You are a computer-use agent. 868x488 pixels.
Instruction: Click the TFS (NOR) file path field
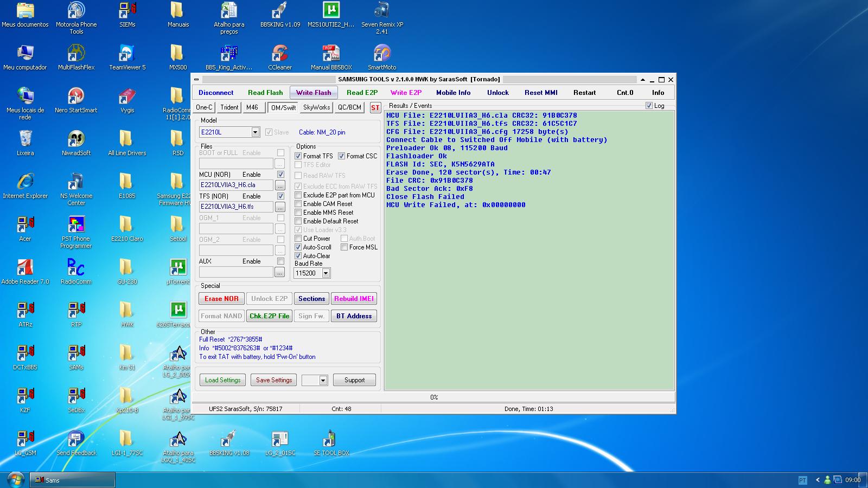[236, 207]
